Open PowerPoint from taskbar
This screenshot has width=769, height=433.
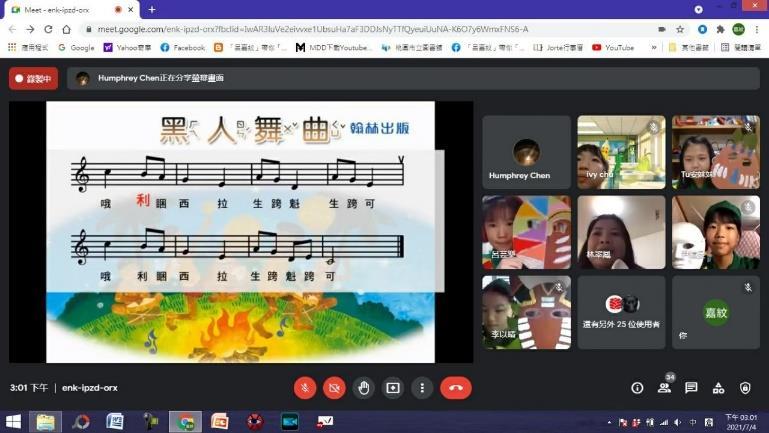pyautogui.click(x=220, y=422)
